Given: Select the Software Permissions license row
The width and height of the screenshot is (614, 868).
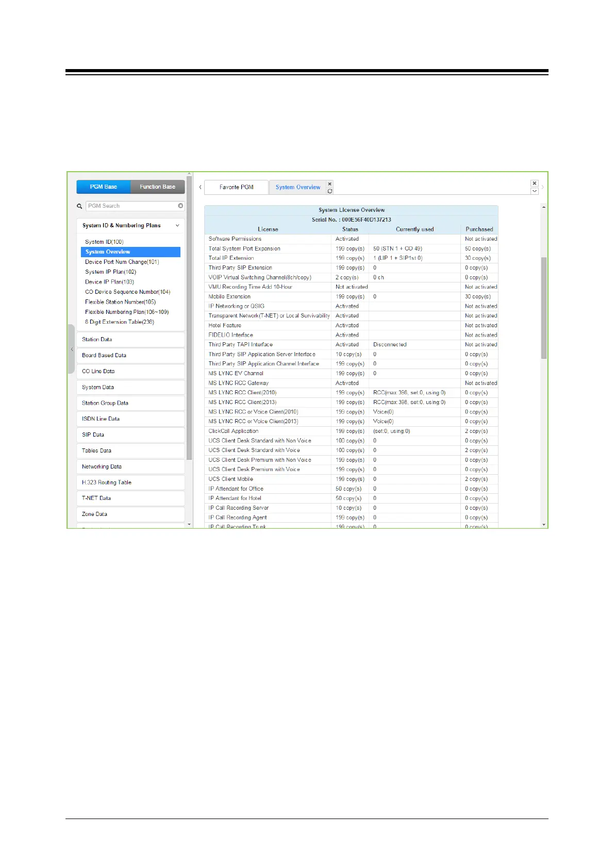Looking at the screenshot, I should coord(351,239).
